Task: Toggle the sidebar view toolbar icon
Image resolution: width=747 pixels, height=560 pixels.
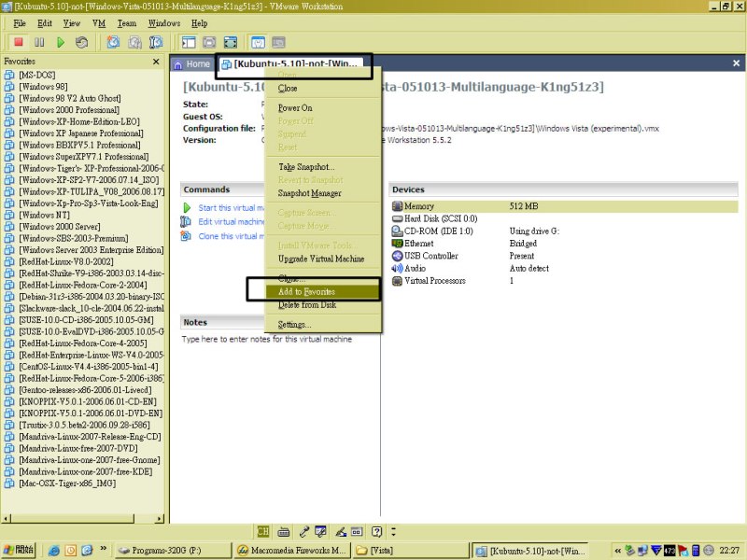Action: (189, 42)
